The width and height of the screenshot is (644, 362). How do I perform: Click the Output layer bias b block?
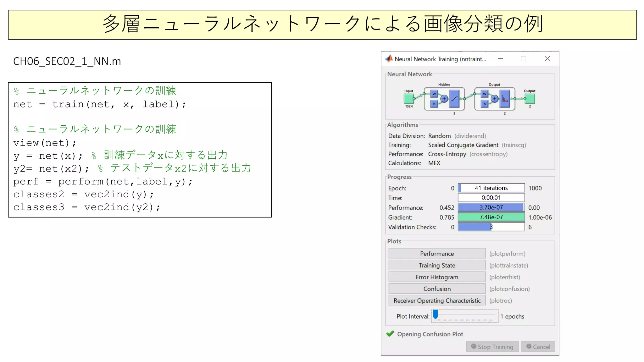[x=485, y=104]
